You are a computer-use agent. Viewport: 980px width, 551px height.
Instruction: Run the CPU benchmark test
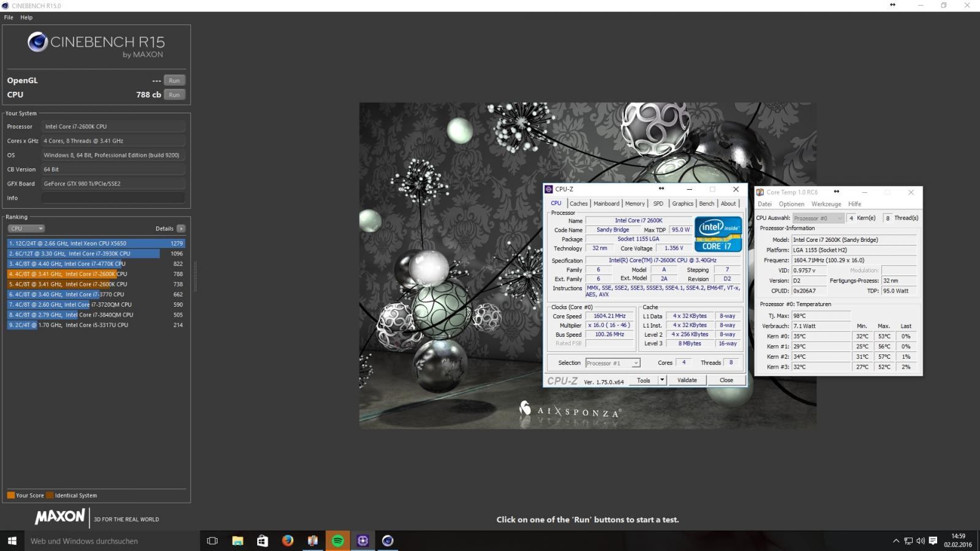[175, 95]
